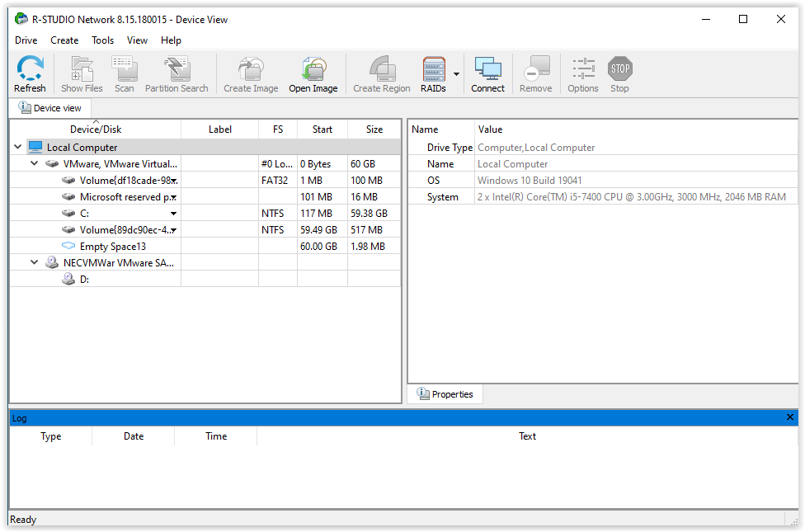This screenshot has width=805, height=532.
Task: Select the Device view tab
Action: pos(49,108)
